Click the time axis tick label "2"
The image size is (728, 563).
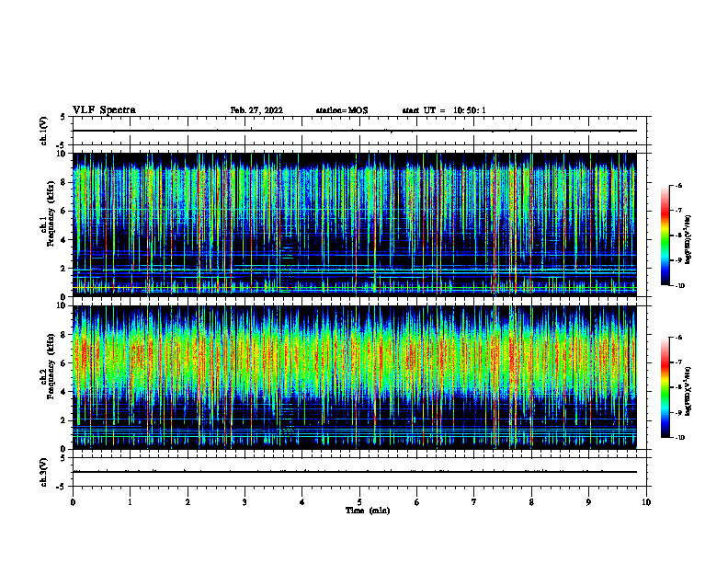pyautogui.click(x=188, y=502)
